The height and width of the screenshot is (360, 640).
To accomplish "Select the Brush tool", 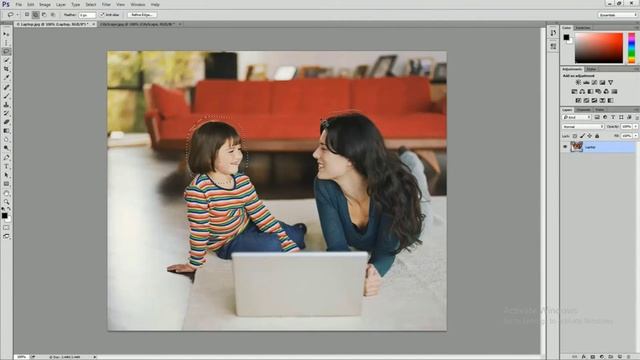I will click(x=6, y=96).
